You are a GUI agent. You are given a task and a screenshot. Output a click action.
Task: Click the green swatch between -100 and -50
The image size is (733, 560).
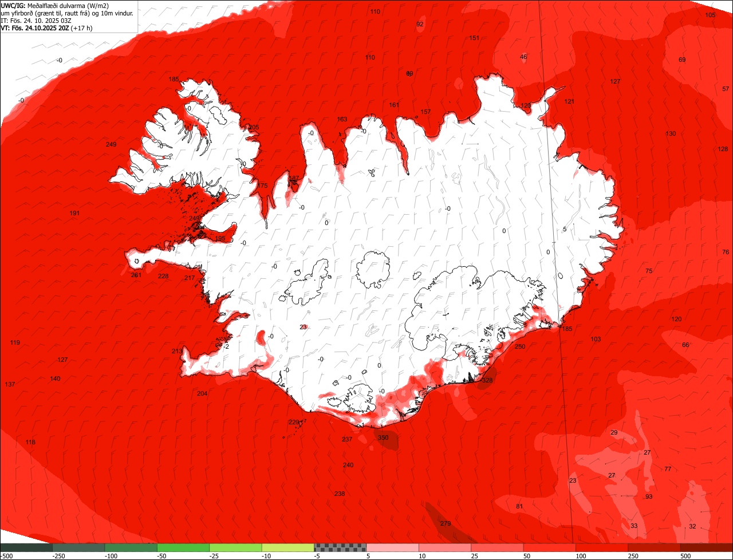point(131,547)
